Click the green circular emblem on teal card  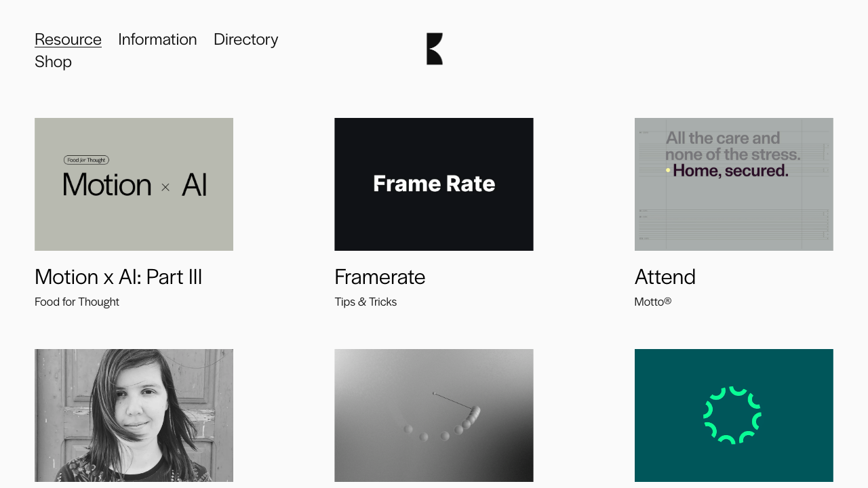pos(734,415)
